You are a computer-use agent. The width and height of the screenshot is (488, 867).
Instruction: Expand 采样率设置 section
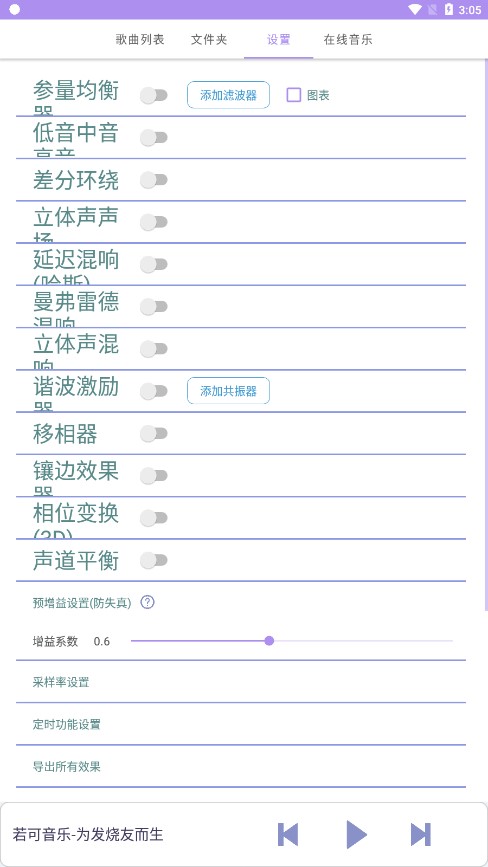241,682
